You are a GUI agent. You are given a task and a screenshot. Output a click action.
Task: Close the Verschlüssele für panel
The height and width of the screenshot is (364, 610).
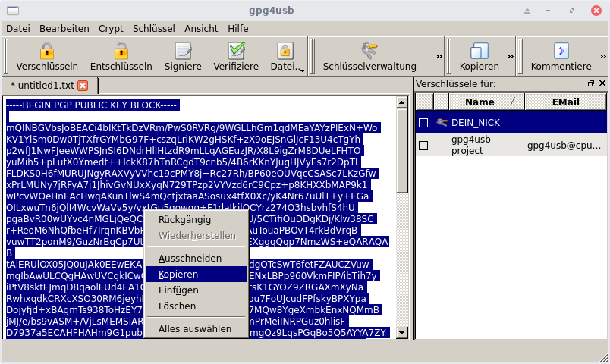pos(602,83)
